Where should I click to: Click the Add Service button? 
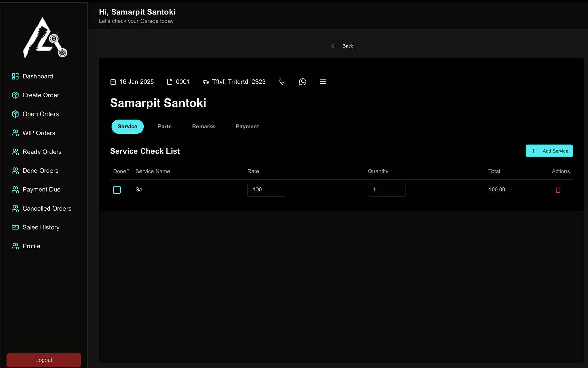click(549, 151)
